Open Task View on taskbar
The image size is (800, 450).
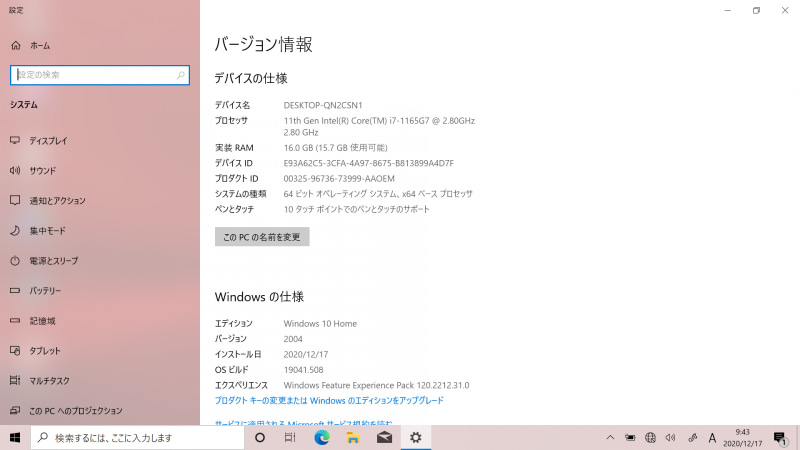[290, 438]
